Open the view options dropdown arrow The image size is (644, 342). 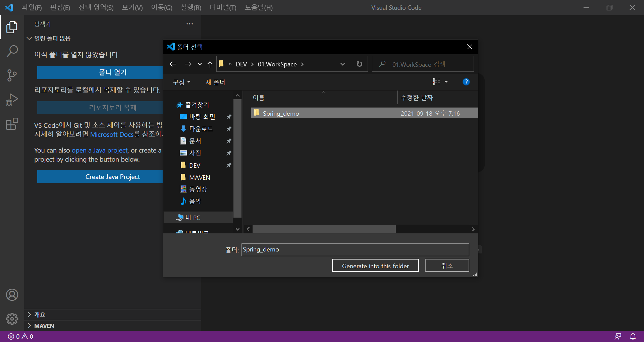(446, 82)
